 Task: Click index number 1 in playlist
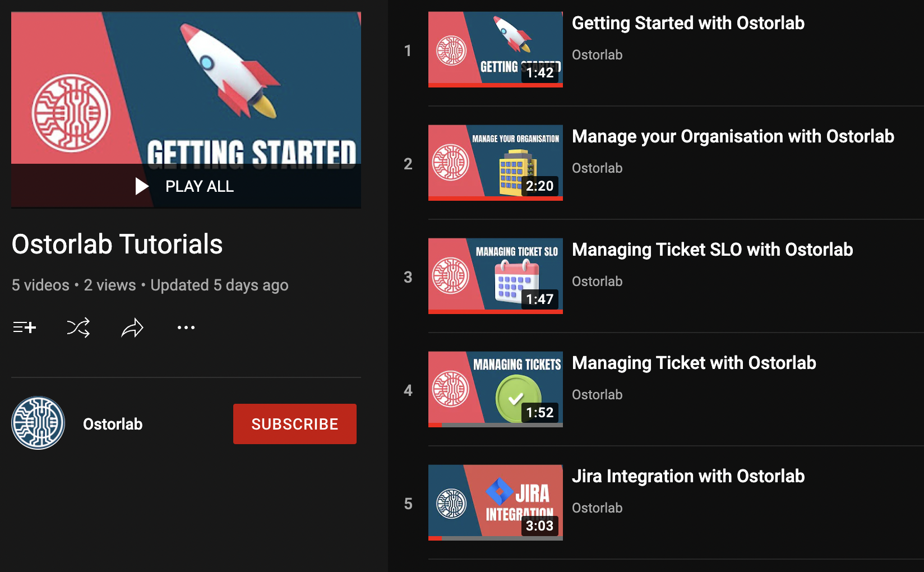click(408, 51)
